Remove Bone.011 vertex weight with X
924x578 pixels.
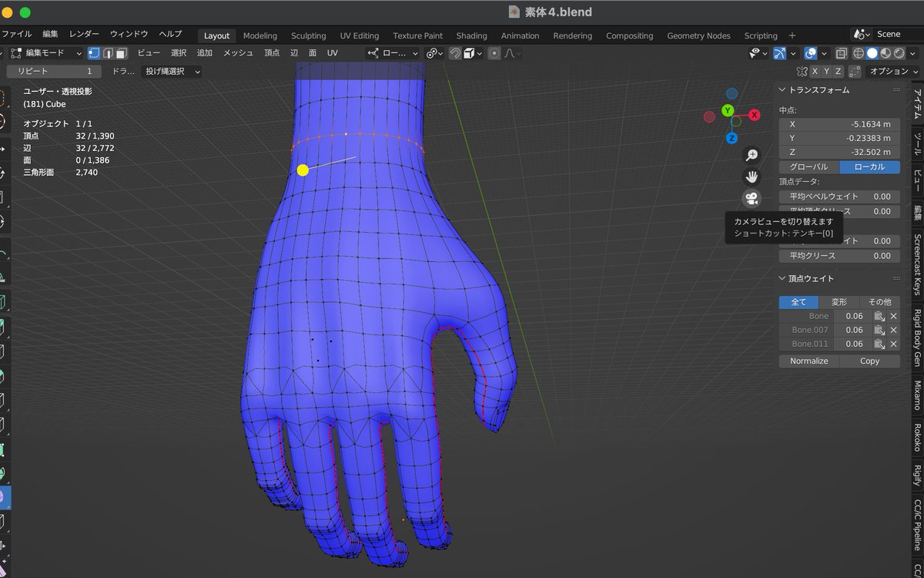click(894, 344)
